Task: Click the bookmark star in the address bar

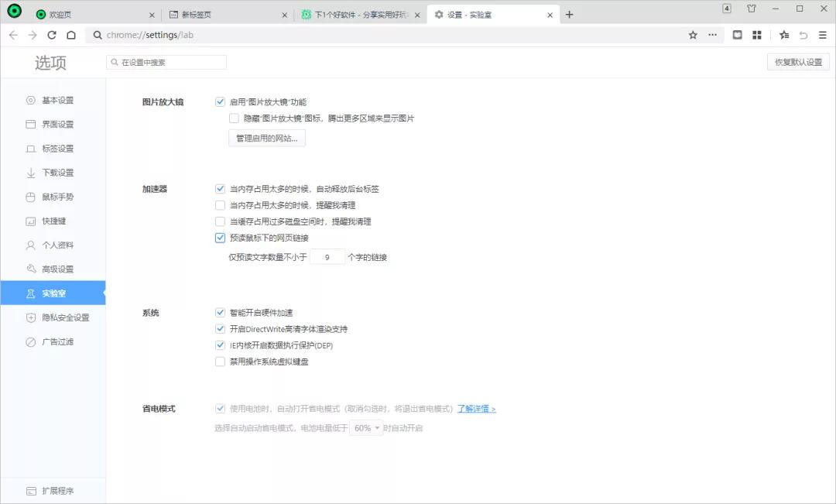Action: 692,35
